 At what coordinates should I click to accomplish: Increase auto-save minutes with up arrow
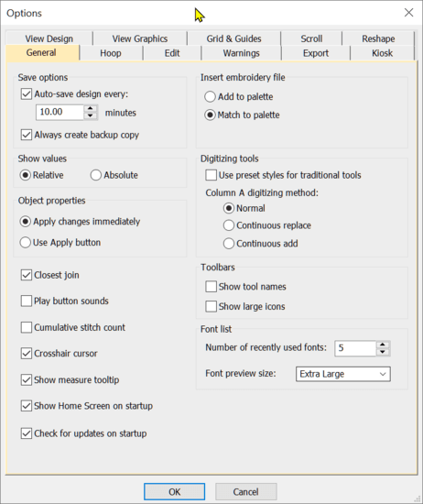point(91,109)
